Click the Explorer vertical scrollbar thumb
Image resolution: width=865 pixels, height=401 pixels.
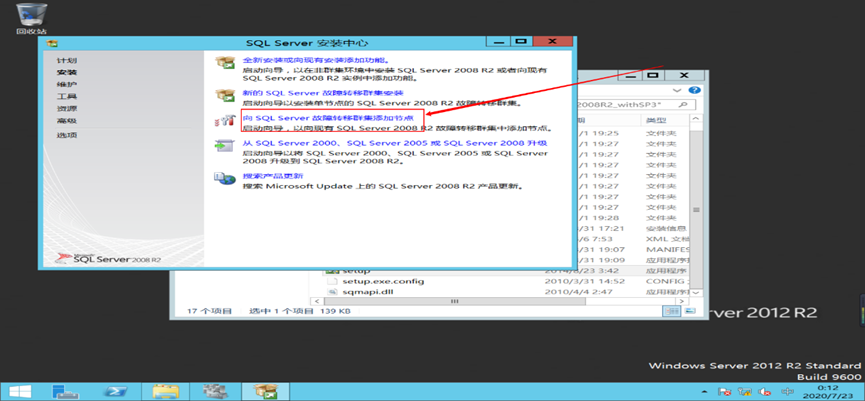(696, 210)
